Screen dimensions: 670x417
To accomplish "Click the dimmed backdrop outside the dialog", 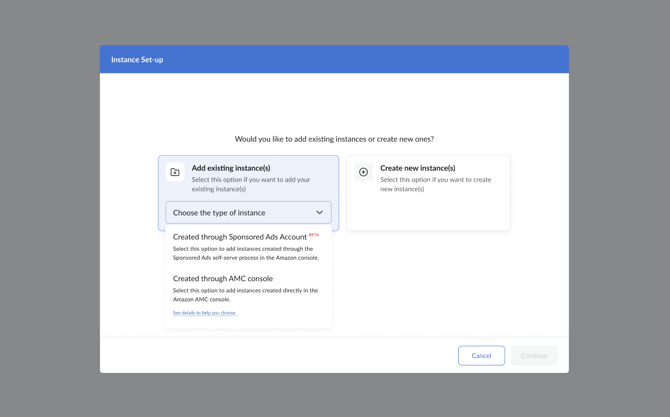I will pos(50,200).
